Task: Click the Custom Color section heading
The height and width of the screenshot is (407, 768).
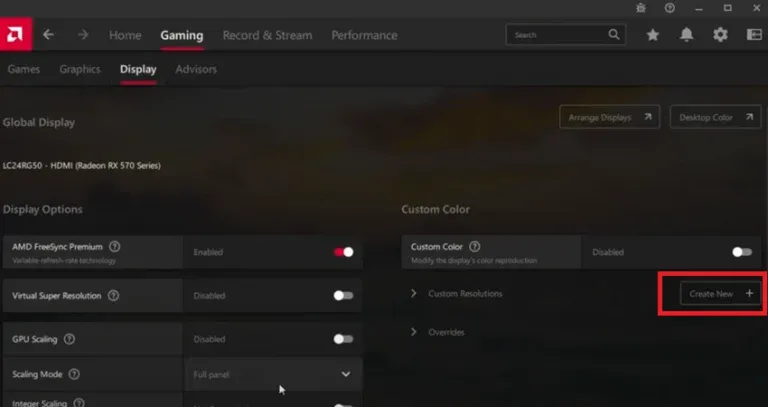Action: pyautogui.click(x=435, y=209)
